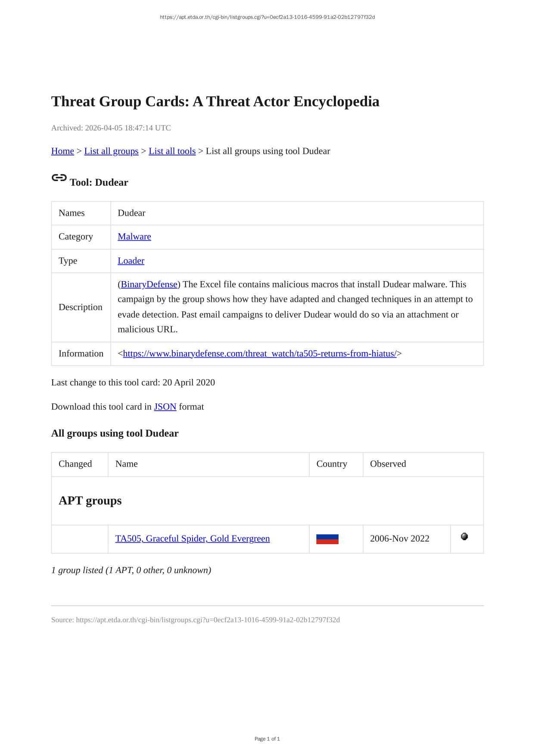Open TA505, Graceful Spider, Gold Evergreen group
Screen dimensions: 535x756
[192, 539]
